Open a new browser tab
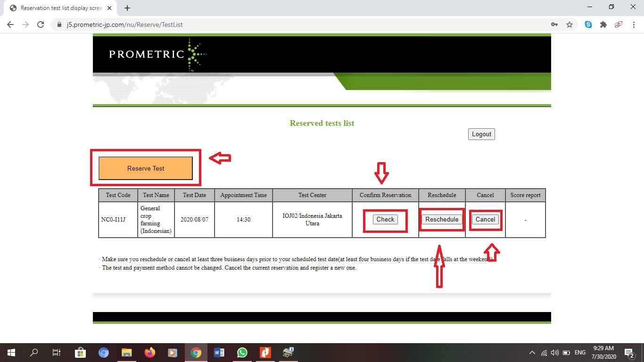 (x=127, y=8)
